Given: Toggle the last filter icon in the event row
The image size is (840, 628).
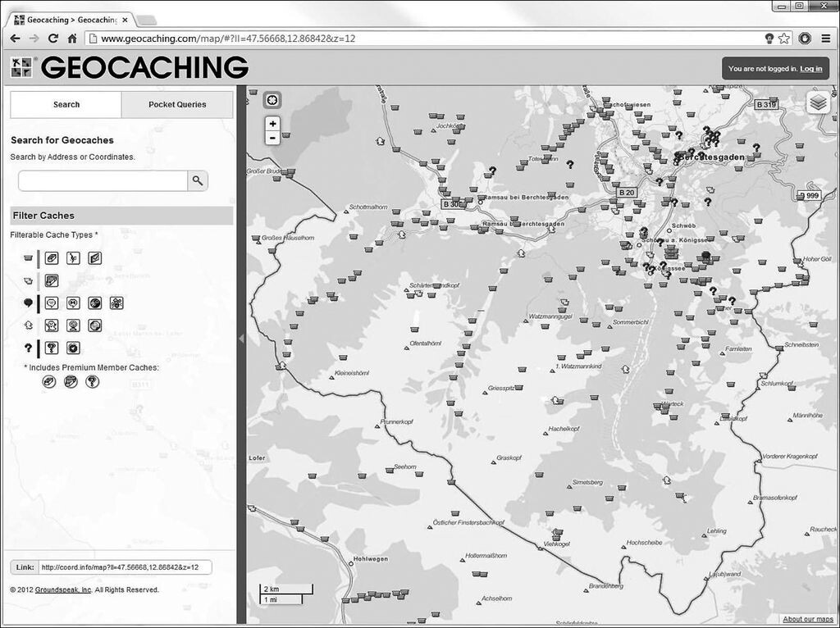Looking at the screenshot, I should pos(116,303).
